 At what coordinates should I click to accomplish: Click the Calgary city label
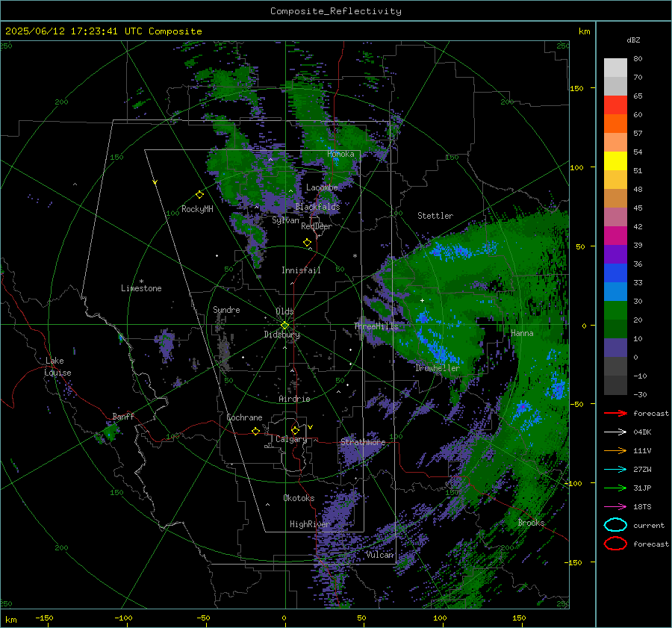[291, 439]
